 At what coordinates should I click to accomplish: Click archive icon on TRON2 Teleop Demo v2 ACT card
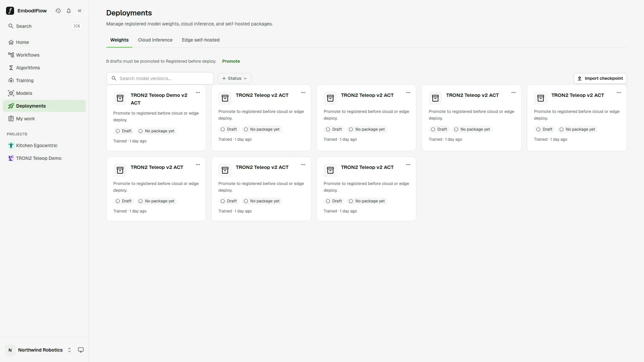[120, 98]
